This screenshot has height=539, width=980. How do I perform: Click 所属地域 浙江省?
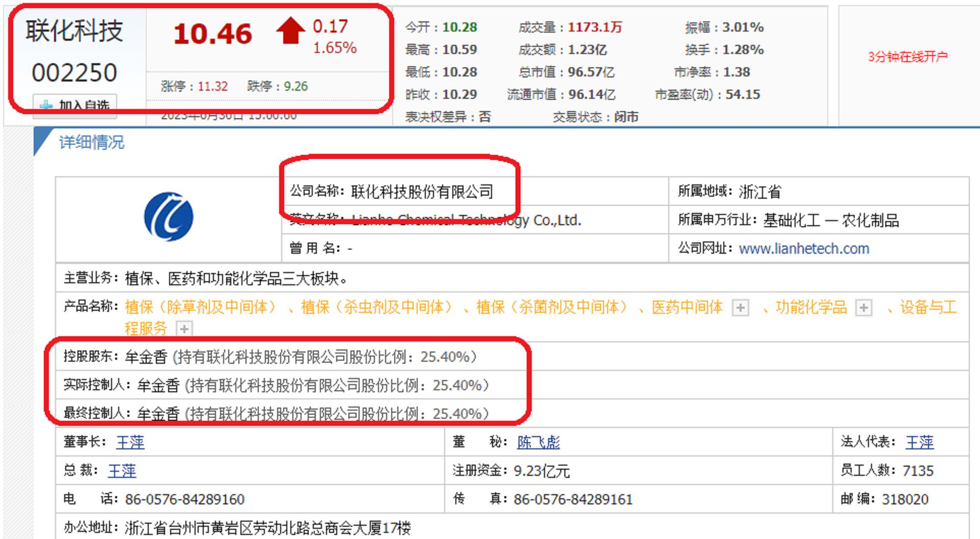pyautogui.click(x=759, y=192)
